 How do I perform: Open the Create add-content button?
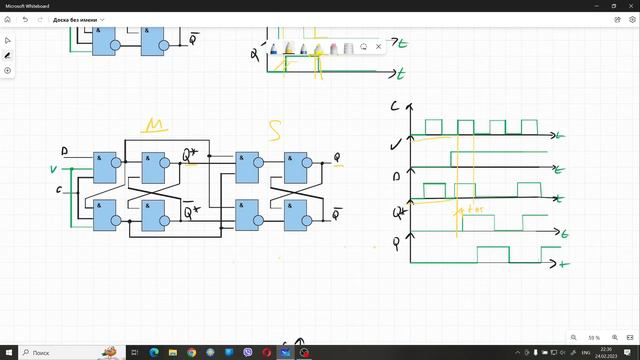click(x=7, y=71)
